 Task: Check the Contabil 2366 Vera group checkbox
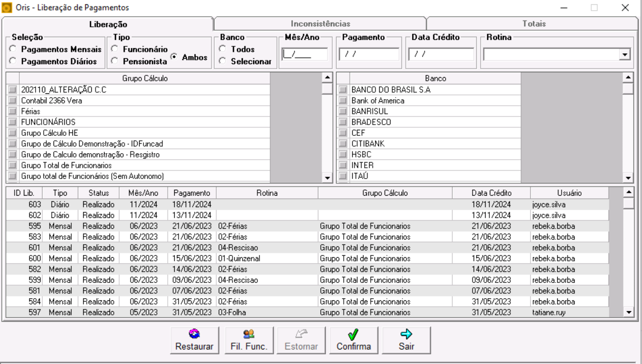pos(13,100)
